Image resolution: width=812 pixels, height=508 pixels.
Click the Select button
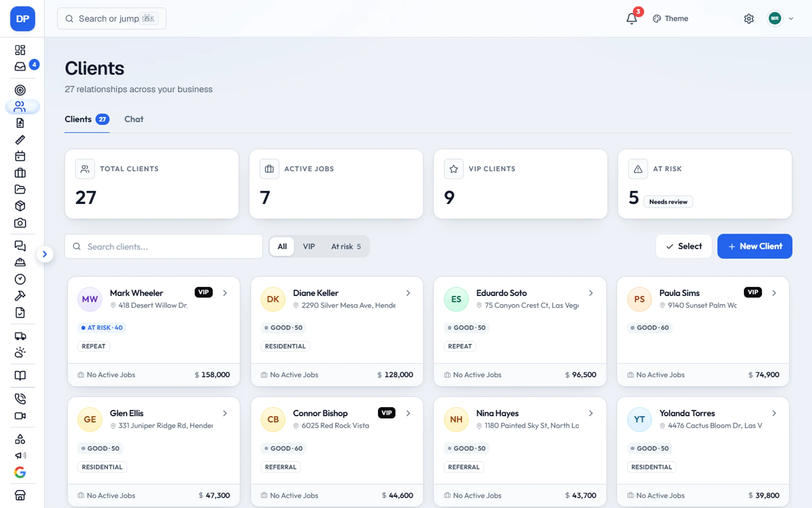click(683, 246)
